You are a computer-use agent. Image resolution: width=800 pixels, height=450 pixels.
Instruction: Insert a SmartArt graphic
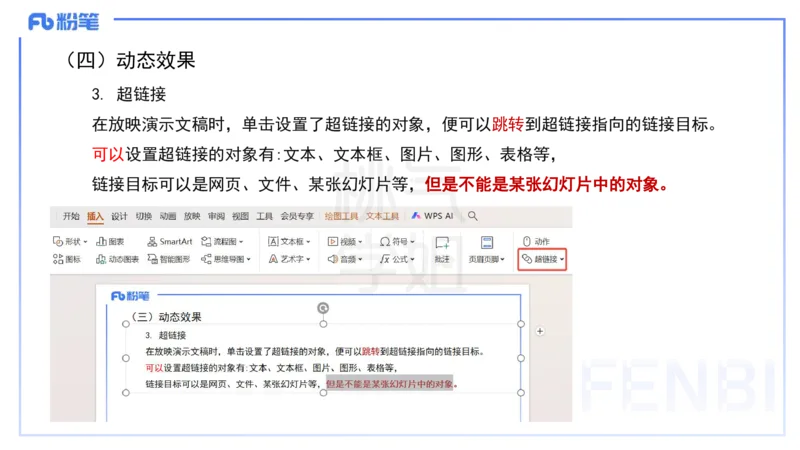[170, 241]
